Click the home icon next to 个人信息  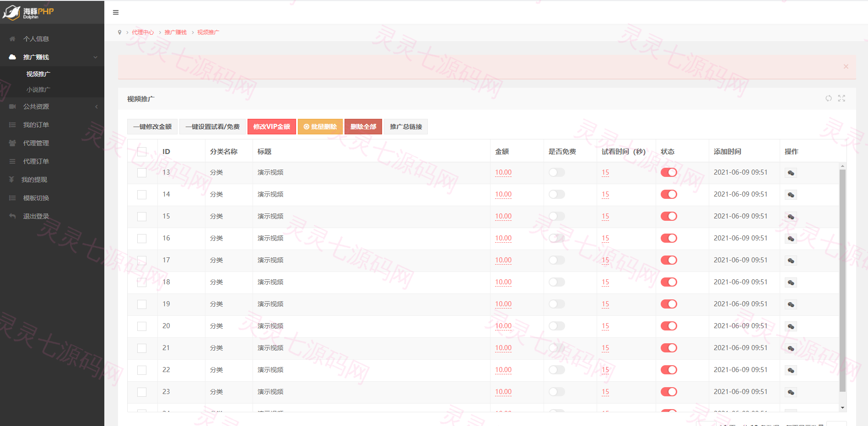pos(12,39)
